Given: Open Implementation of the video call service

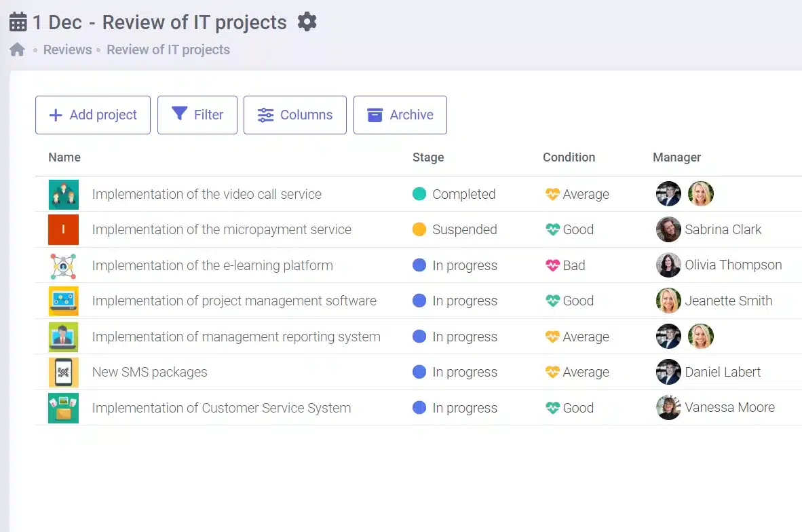Looking at the screenshot, I should click(207, 194).
